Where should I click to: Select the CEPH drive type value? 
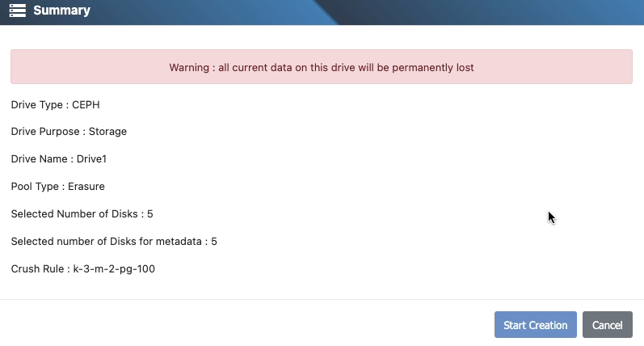click(86, 104)
